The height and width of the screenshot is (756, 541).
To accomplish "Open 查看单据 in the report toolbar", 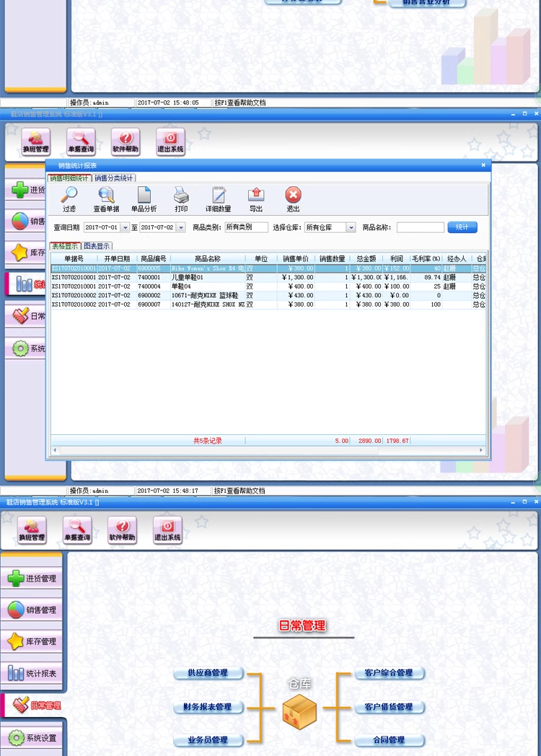I will click(x=106, y=199).
